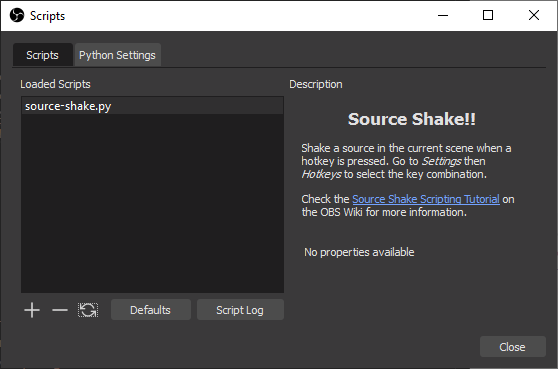This screenshot has width=558, height=369.
Task: Select source-shake.py in Loaded Scripts
Action: [x=152, y=106]
